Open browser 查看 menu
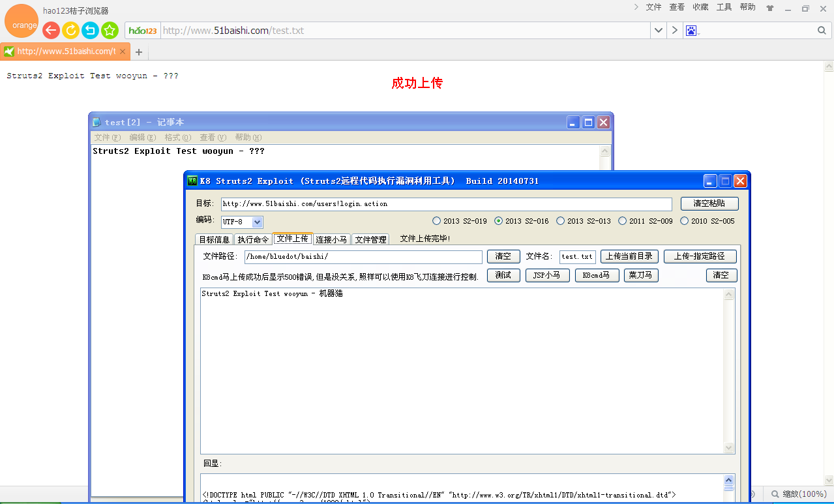 click(x=677, y=7)
